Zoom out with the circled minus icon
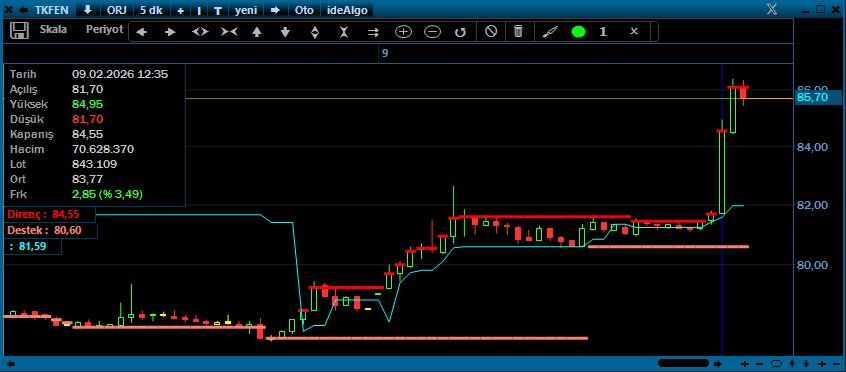This screenshot has width=846, height=372. click(x=432, y=32)
